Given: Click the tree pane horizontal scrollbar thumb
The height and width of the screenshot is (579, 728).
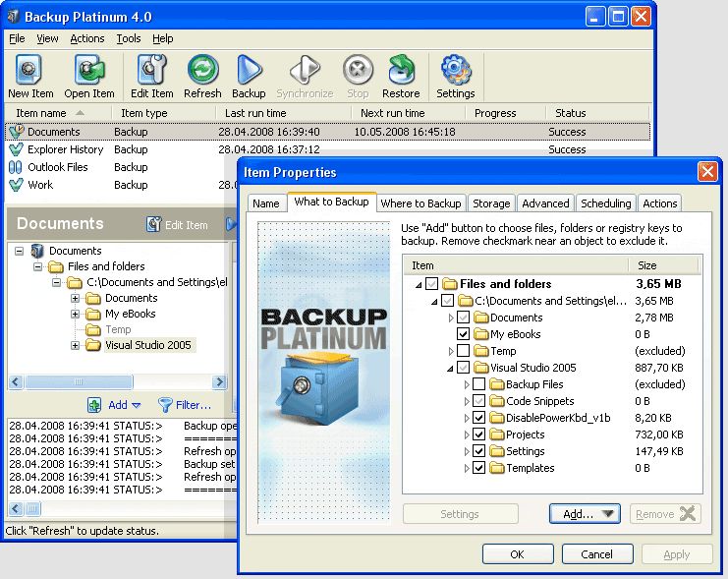Looking at the screenshot, I should tap(79, 382).
